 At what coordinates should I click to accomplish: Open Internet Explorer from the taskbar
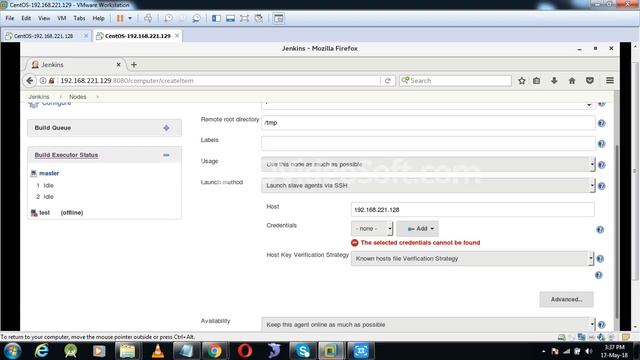(x=42, y=351)
